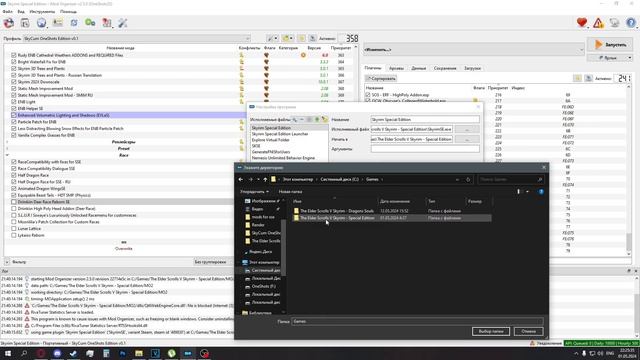Image resolution: width=640 pixels, height=360 pixels.
Task: Click the create backup icon above the mod list
Action: pos(312,38)
